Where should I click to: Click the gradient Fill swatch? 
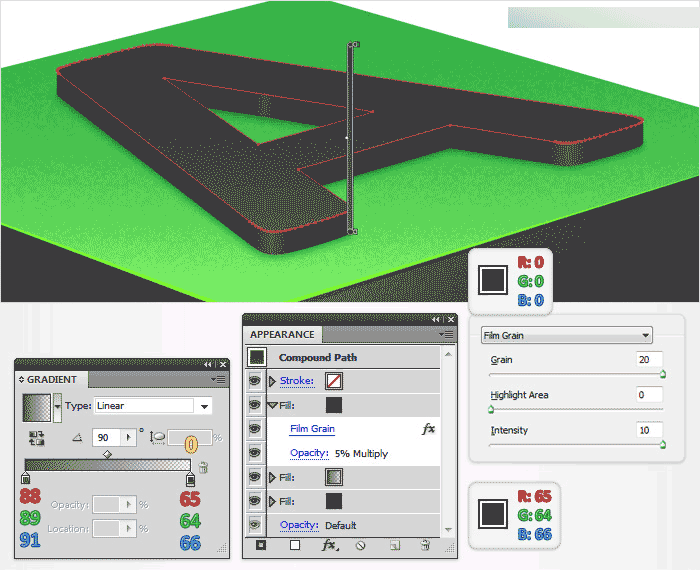coord(334,477)
